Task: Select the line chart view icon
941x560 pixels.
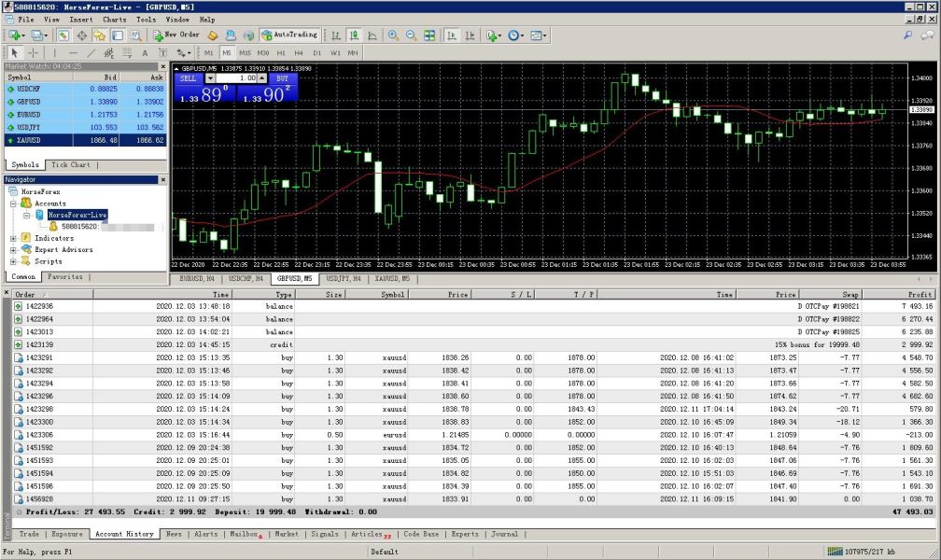Action: coord(372,35)
